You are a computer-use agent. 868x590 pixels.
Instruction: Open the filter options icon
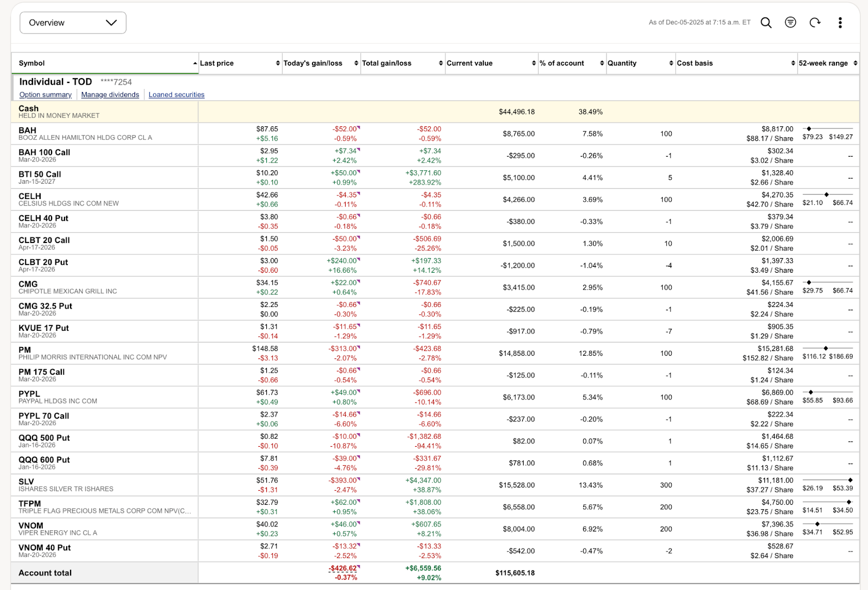(790, 23)
